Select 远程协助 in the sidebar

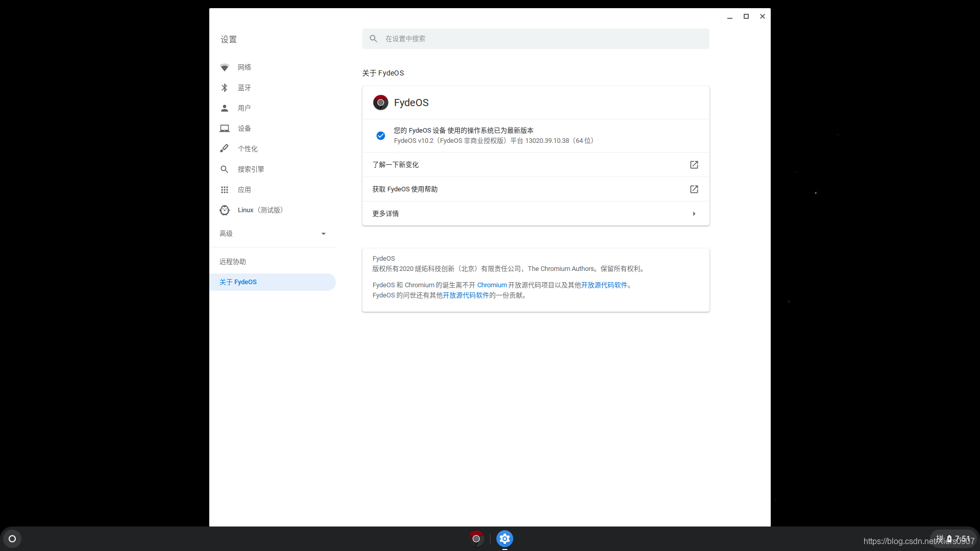point(233,262)
